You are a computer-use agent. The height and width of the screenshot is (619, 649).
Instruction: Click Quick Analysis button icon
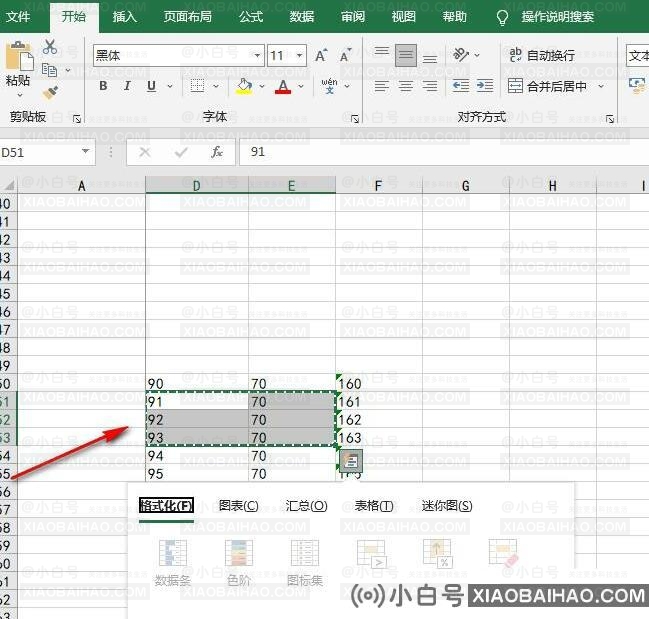[351, 461]
